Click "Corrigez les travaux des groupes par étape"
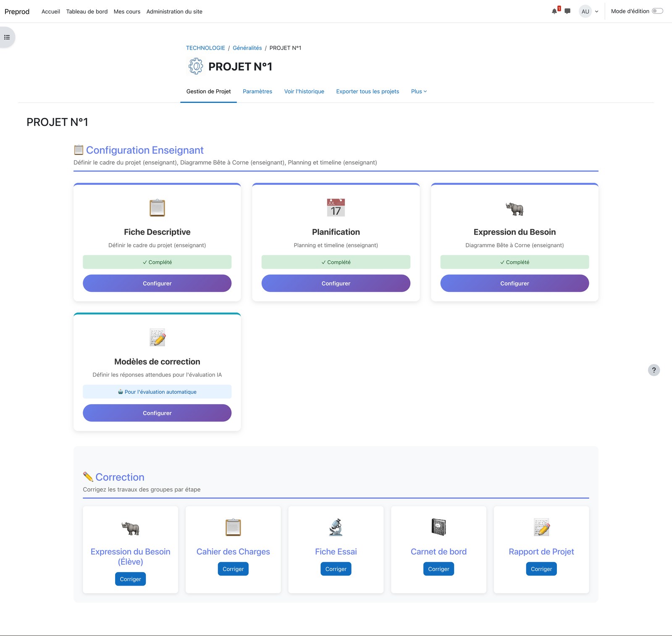The image size is (672, 636). click(142, 489)
